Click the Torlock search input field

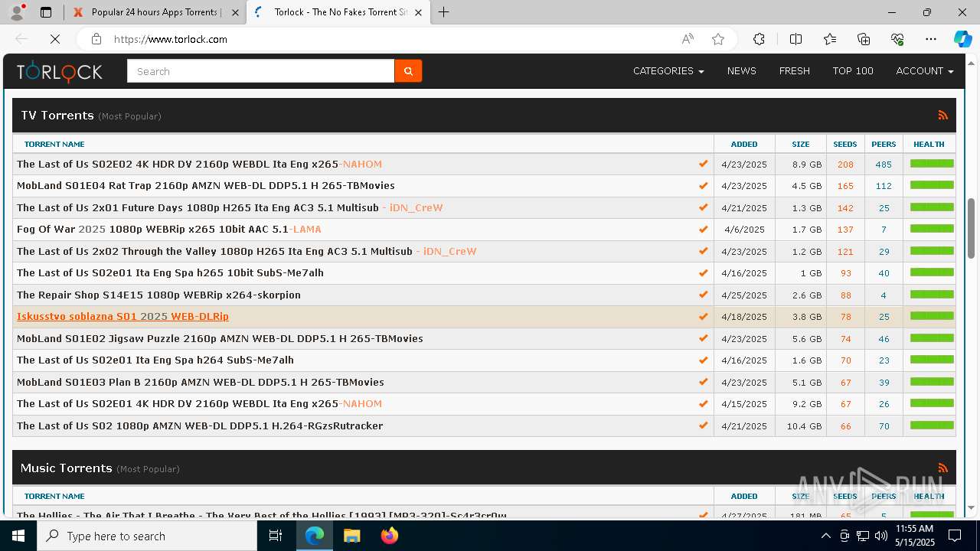point(260,71)
